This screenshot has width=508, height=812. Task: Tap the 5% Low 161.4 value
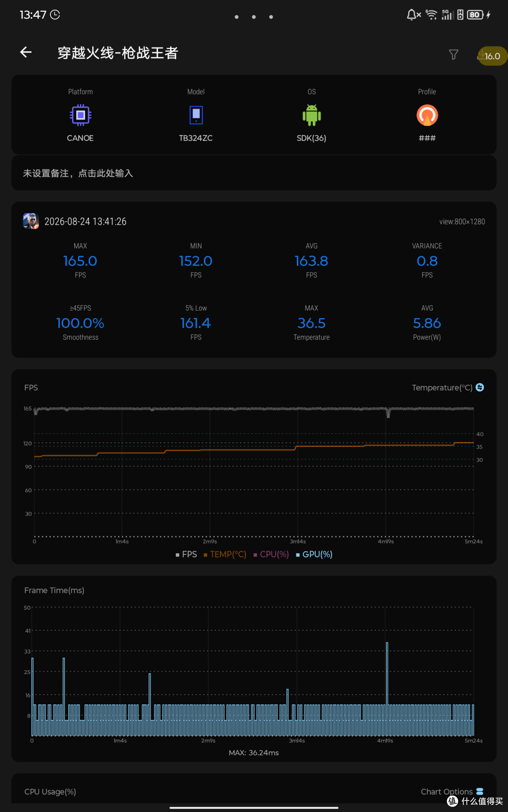[x=196, y=323]
